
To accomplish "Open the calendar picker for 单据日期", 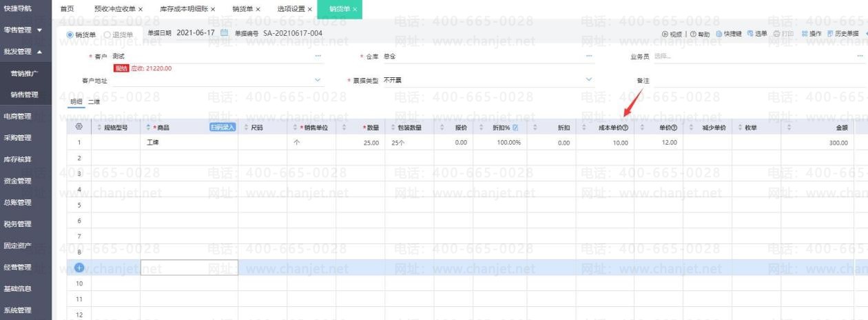I will pos(224,33).
